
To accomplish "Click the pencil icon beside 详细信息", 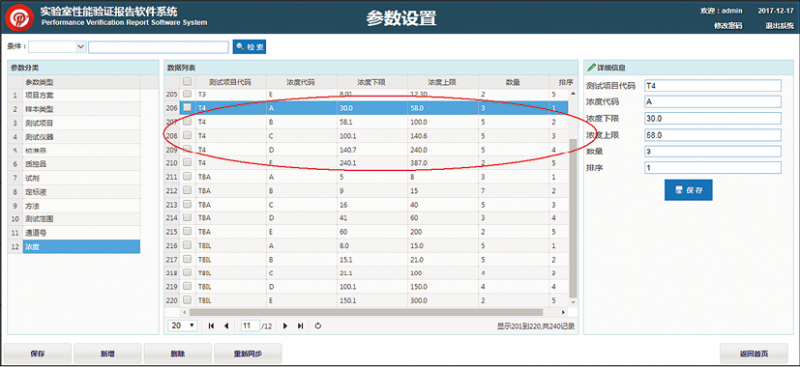I will (x=591, y=67).
